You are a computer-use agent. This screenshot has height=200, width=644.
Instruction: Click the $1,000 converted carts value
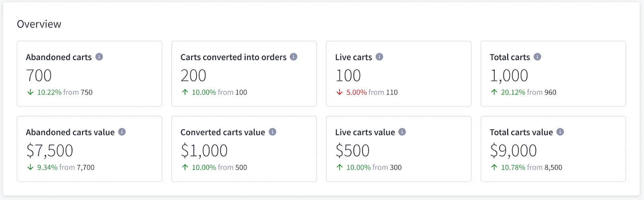(x=204, y=150)
